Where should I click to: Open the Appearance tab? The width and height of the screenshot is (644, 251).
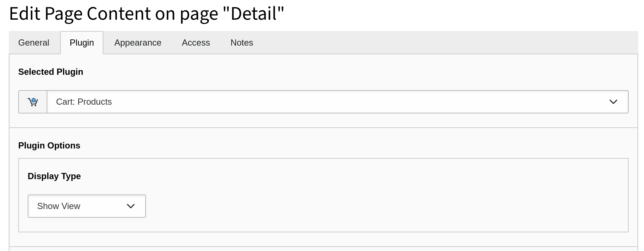(x=138, y=43)
